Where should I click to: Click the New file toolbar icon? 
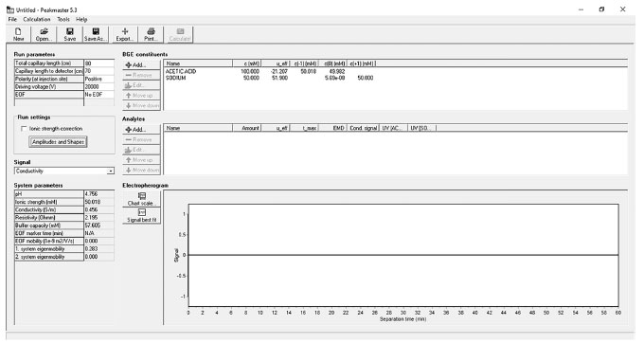[19, 34]
